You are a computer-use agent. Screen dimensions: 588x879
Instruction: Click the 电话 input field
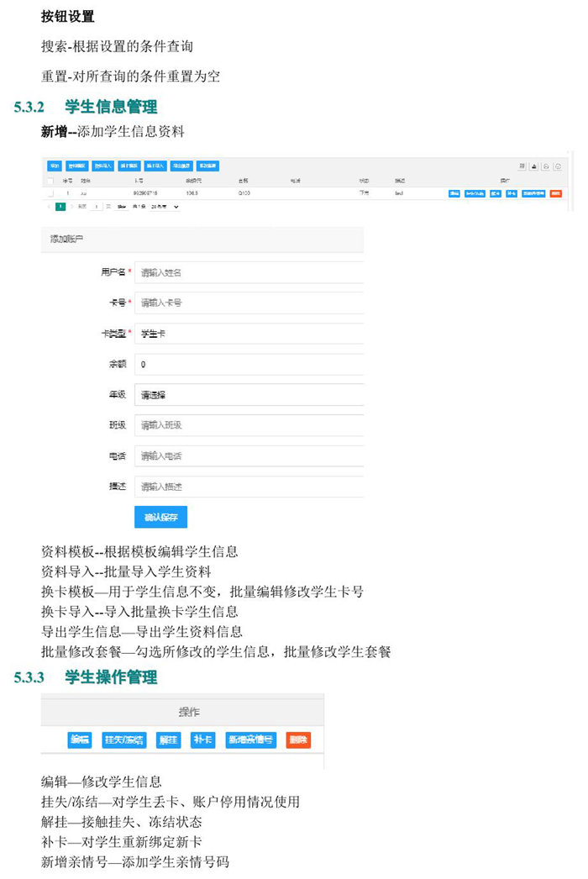249,455
